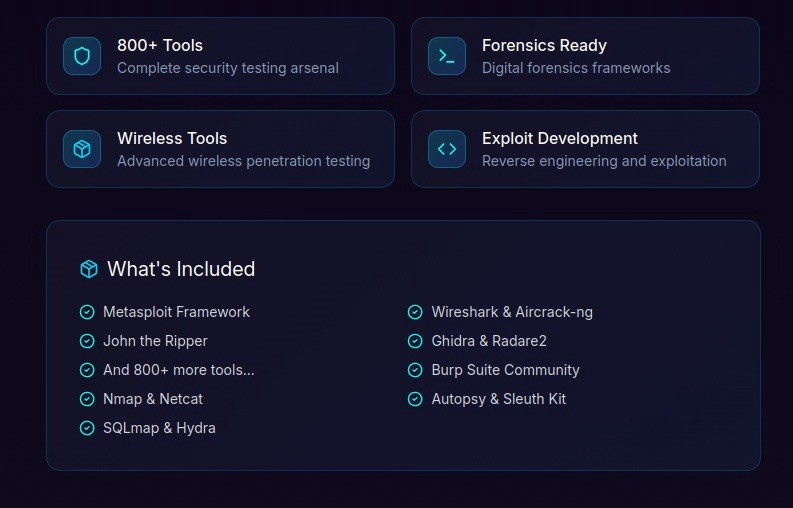Click the shield icon beside 800+ Tools
The height and width of the screenshot is (508, 793).
(x=82, y=56)
